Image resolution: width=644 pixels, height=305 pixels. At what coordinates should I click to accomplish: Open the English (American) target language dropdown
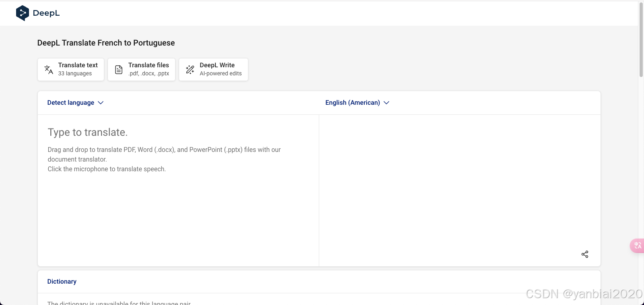pos(357,103)
